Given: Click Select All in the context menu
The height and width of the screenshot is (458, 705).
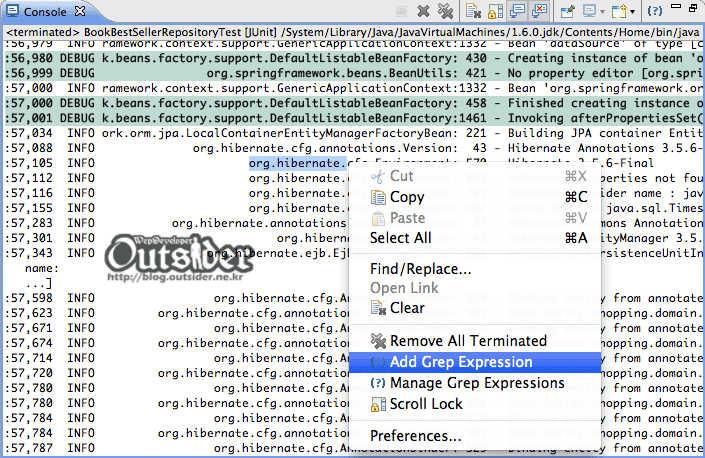Looking at the screenshot, I should point(401,238).
